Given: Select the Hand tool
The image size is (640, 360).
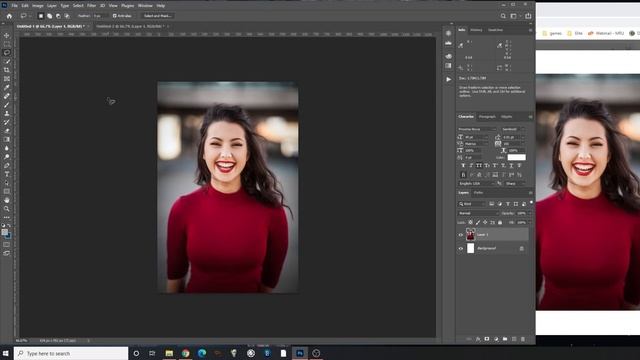Looking at the screenshot, I should (x=7, y=200).
